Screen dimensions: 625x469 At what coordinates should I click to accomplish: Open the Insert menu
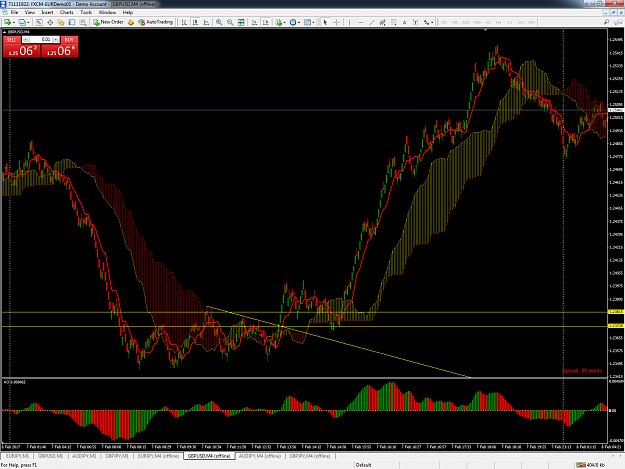47,12
